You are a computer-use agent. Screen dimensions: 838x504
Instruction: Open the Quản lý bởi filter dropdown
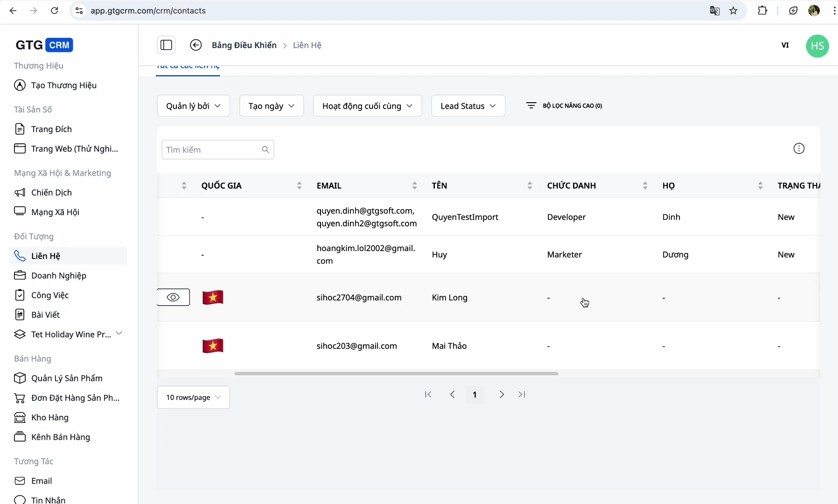193,106
